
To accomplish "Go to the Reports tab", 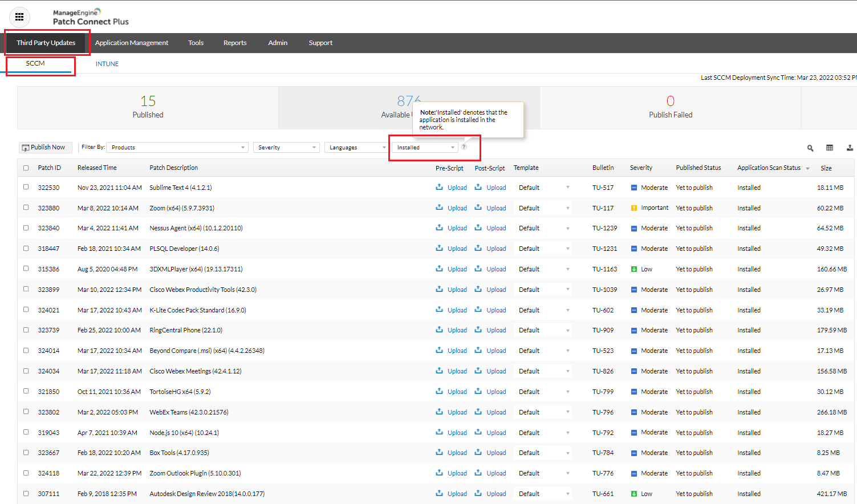I will pyautogui.click(x=235, y=43).
